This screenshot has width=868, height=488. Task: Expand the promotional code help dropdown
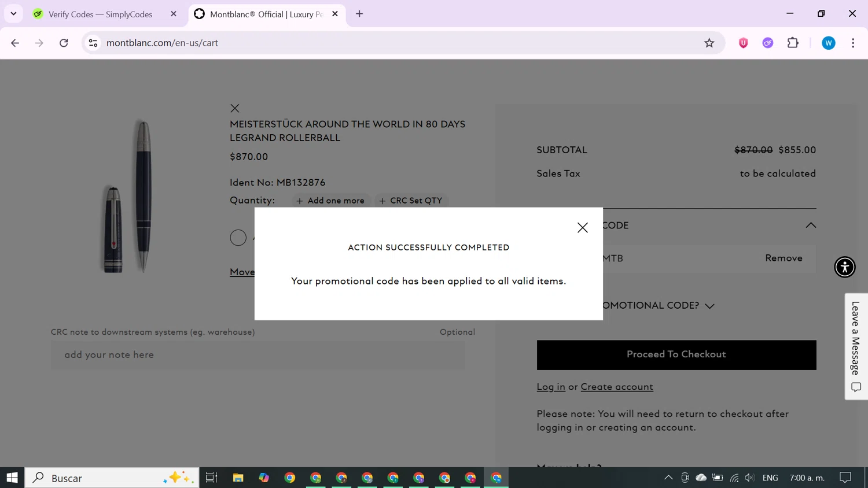coord(709,306)
